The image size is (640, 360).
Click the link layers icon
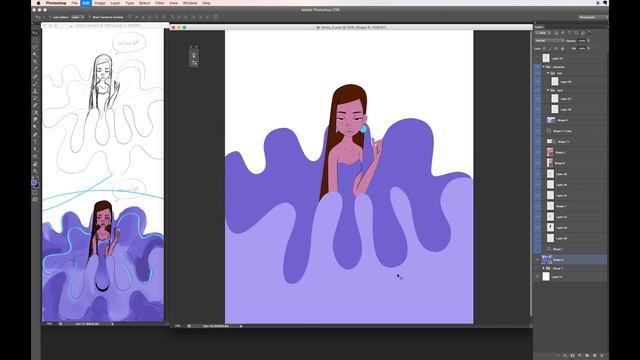click(558, 356)
